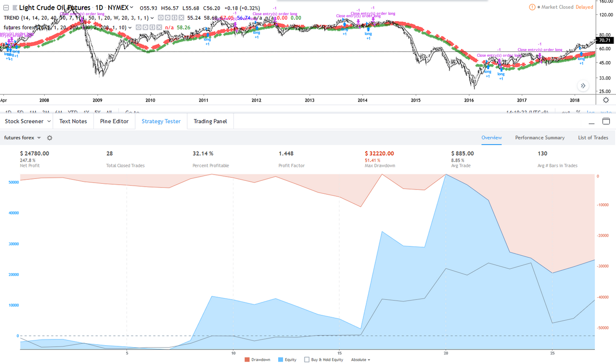Expand the Stock Screener tab dropdown arrow

click(49, 121)
